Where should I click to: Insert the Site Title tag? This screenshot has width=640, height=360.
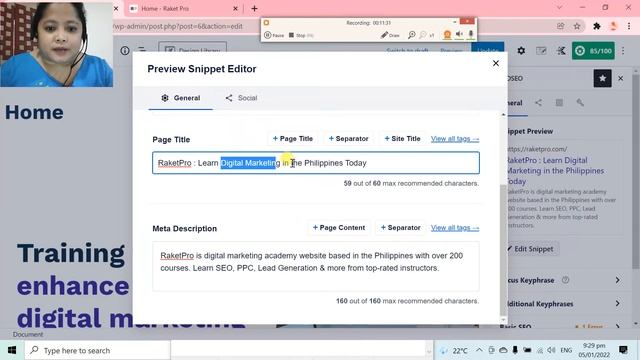coord(402,139)
